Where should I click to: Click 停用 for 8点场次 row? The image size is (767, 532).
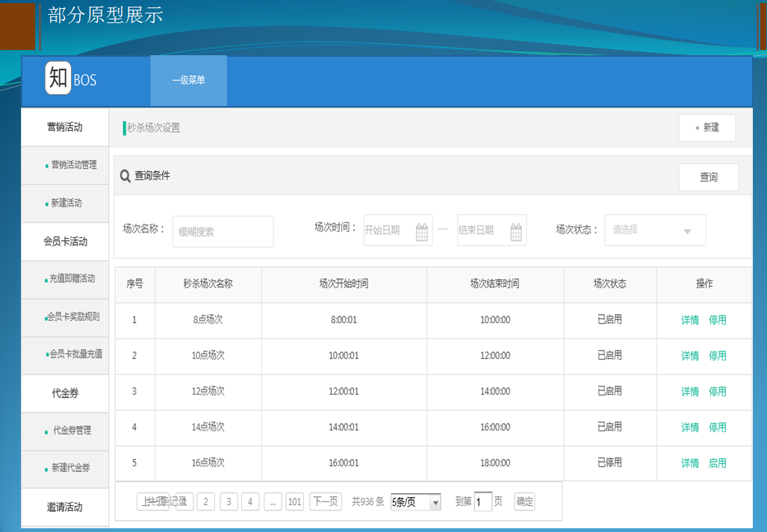[x=717, y=321]
